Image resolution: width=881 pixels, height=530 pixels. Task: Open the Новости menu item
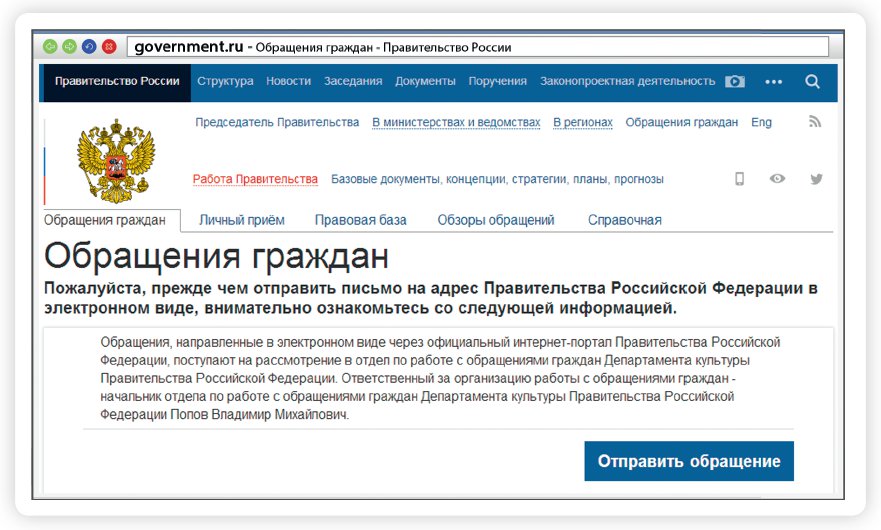point(289,81)
